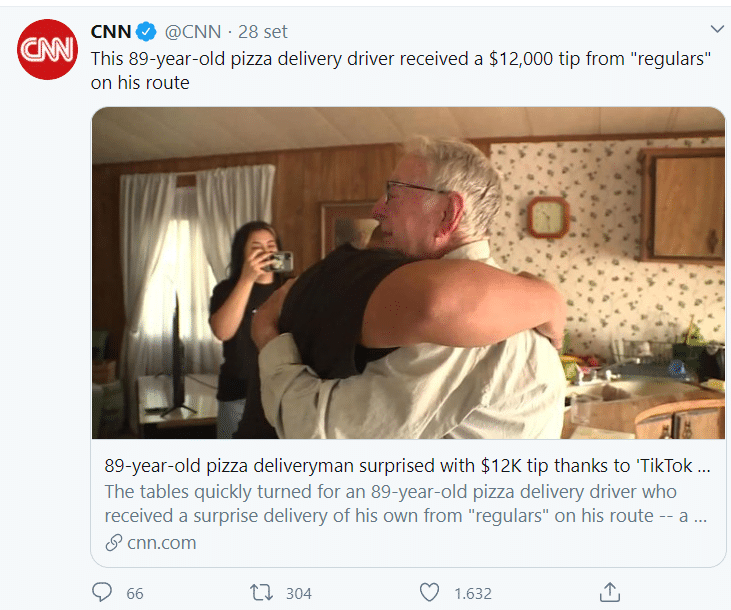Expand the tweet options chevron menu
This screenshot has height=610, width=731.
pos(716,28)
